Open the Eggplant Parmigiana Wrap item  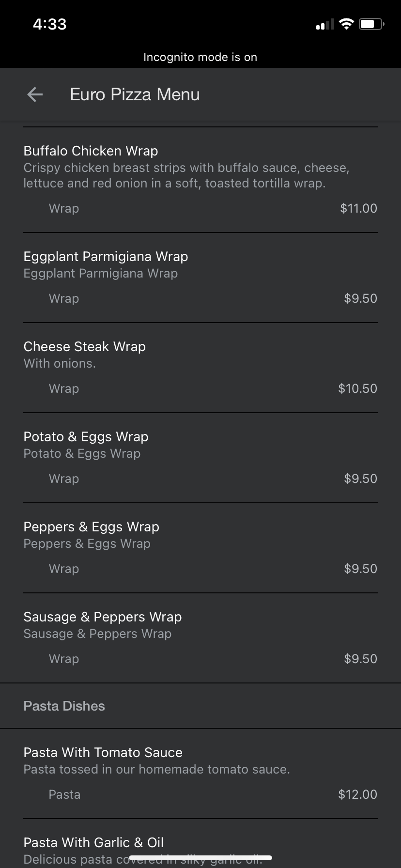click(x=106, y=257)
